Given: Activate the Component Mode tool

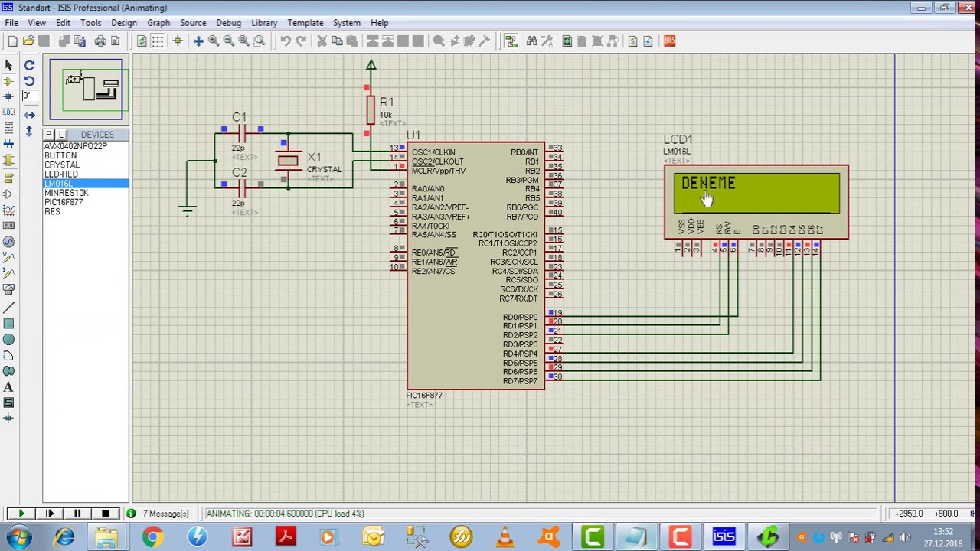Looking at the screenshot, I should click(x=8, y=80).
